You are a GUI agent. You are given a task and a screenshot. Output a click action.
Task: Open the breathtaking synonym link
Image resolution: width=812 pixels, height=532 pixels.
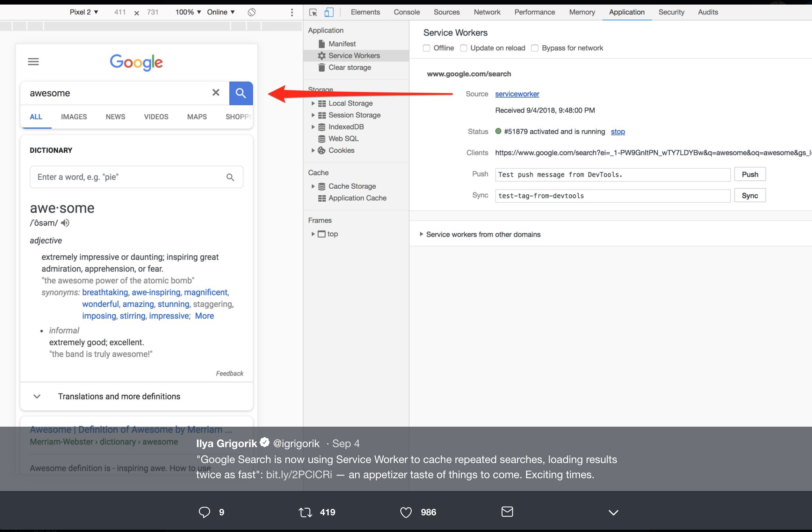coord(105,293)
